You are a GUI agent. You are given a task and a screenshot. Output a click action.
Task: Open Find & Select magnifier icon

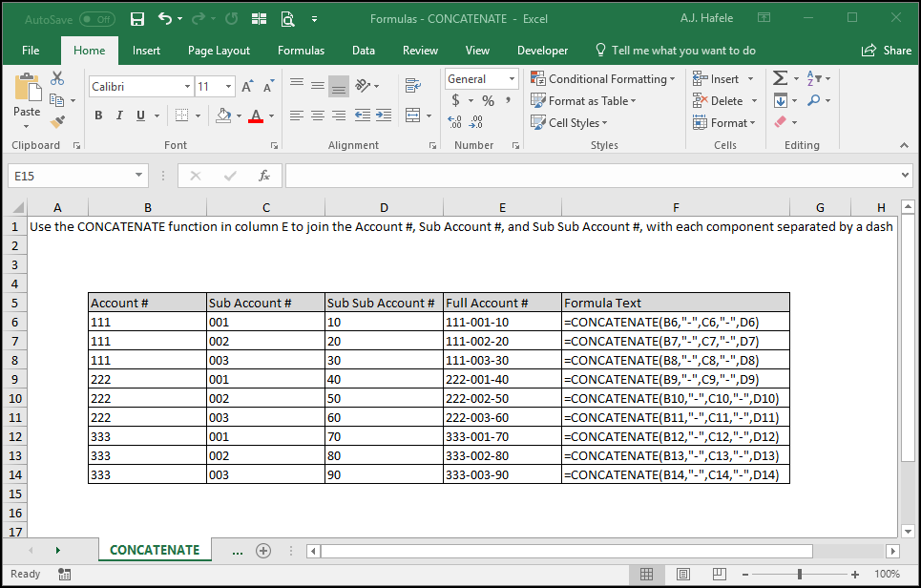814,100
